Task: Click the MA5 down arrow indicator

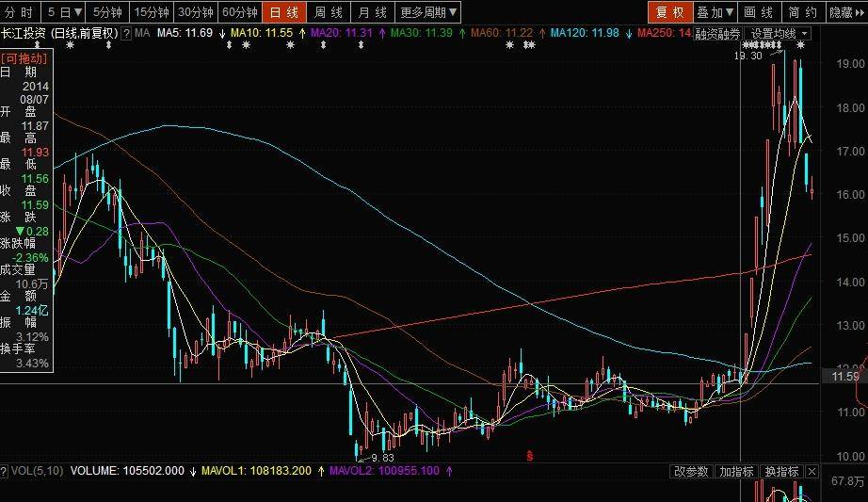Action: click(x=221, y=33)
